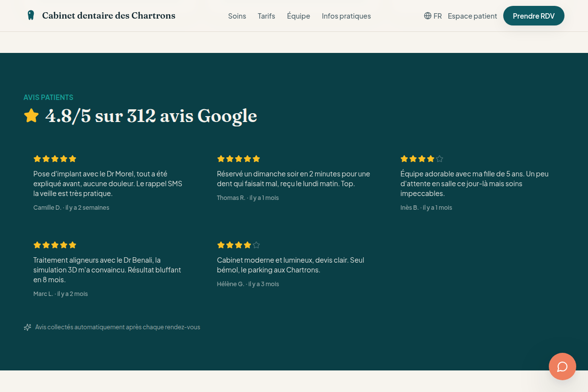Viewport: 588px width, 392px height.
Task: Click the review about Sunday evening booking
Action: pos(294,179)
